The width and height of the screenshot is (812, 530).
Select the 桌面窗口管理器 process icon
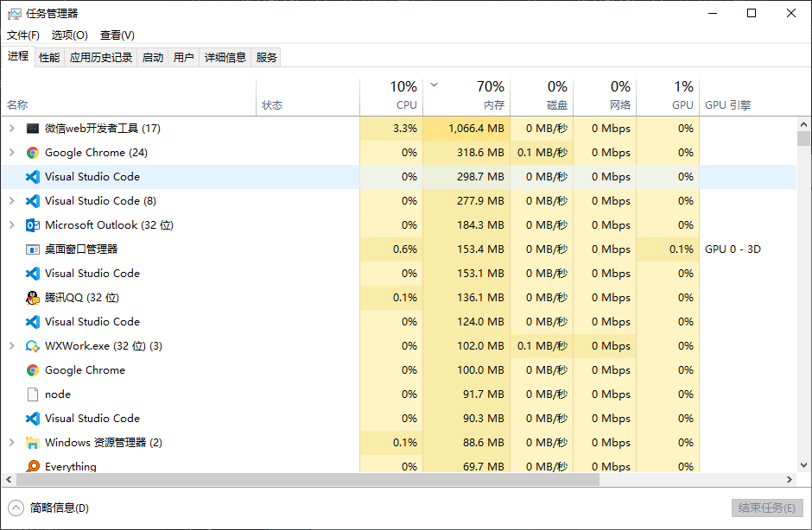pyautogui.click(x=33, y=249)
